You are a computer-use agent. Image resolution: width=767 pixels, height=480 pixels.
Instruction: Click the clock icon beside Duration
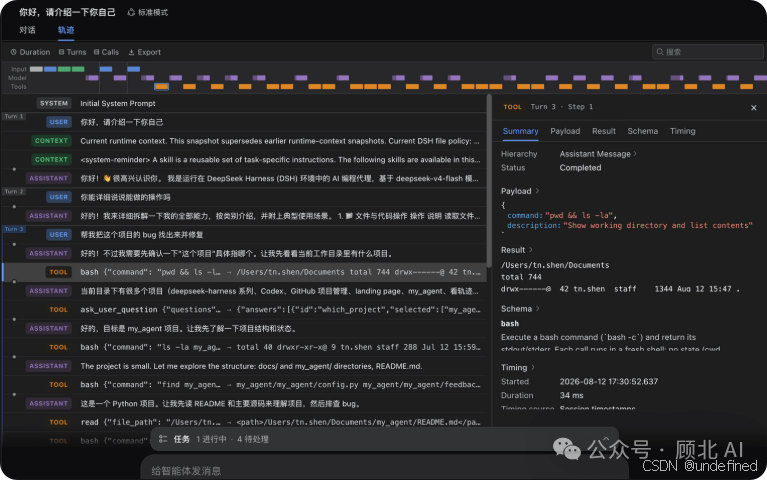pos(14,52)
